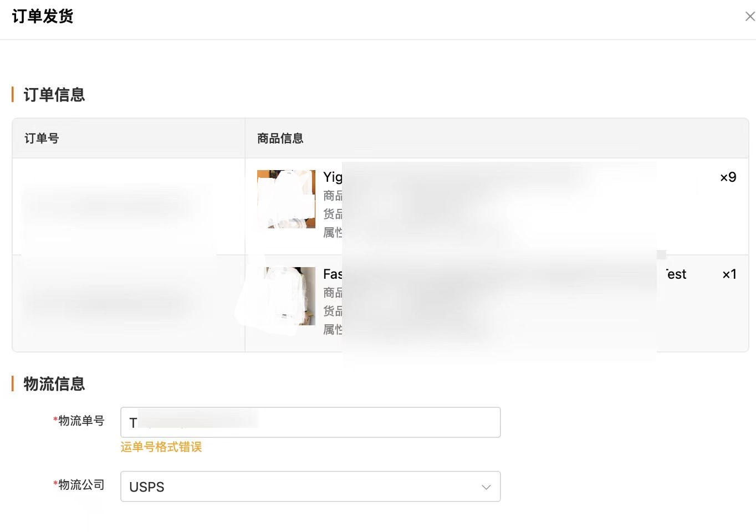Click the first product thumbnail image
The image size is (756, 532).
pos(286,199)
